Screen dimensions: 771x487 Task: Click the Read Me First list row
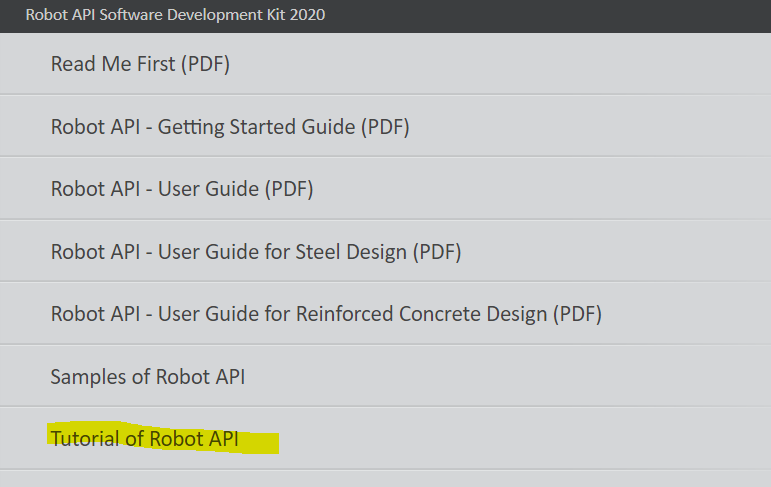[x=385, y=65]
